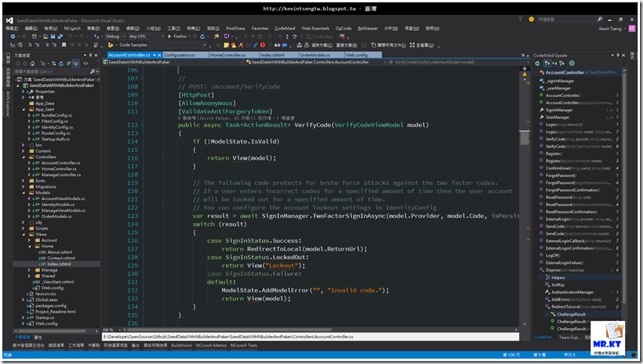Click the 快速啟動 Quick Launch input field
Screen dimensions: 643x364
566,20
